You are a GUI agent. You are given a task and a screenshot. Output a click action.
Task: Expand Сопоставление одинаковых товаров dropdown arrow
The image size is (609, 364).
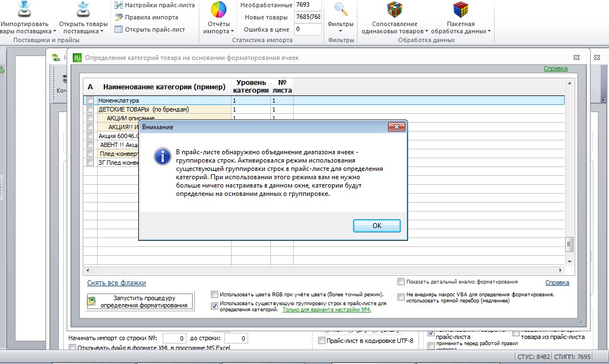pyautogui.click(x=426, y=32)
